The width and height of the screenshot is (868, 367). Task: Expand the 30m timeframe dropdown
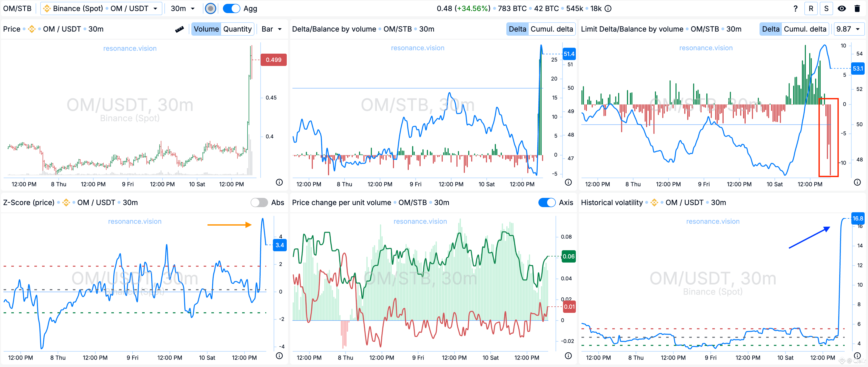(x=183, y=8)
